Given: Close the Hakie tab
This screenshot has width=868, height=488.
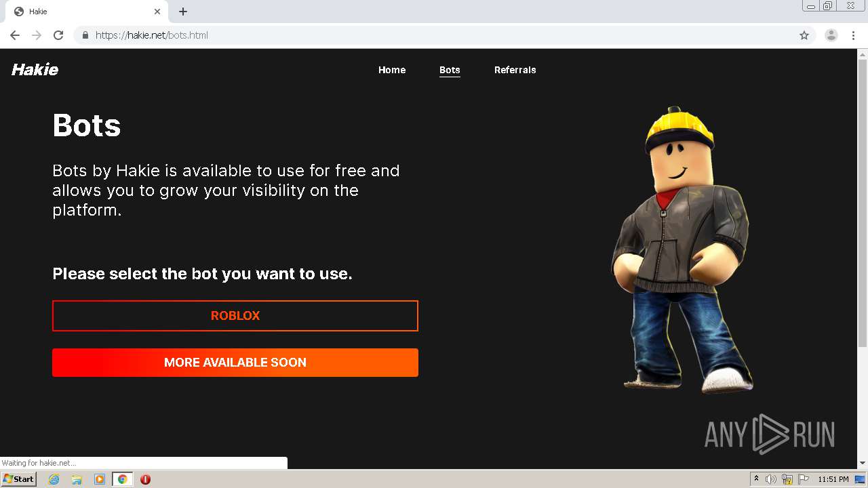Looking at the screenshot, I should click(157, 12).
